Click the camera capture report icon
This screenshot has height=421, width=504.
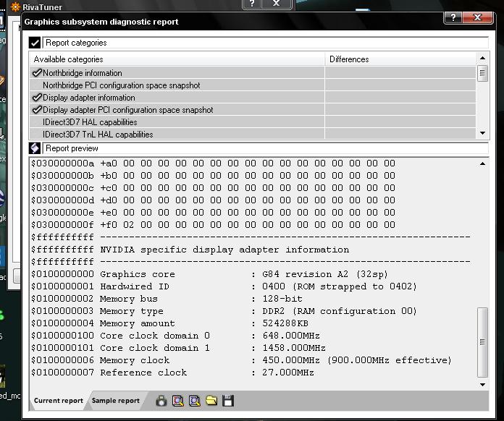[x=161, y=401]
